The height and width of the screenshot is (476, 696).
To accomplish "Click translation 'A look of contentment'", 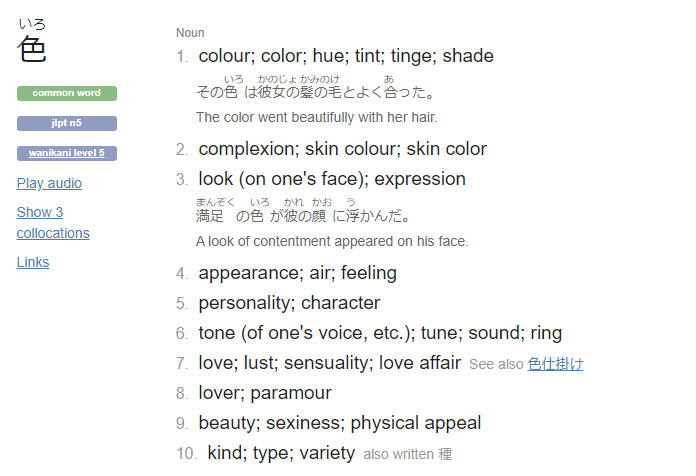I will click(332, 242).
